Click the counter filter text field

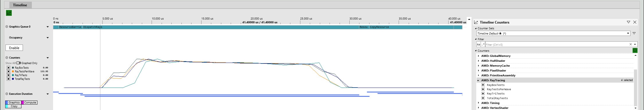pyautogui.click(x=557, y=45)
